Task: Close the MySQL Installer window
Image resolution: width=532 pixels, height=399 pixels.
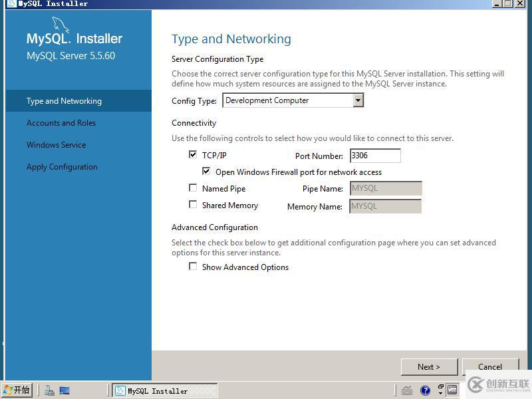Action: (520, 3)
